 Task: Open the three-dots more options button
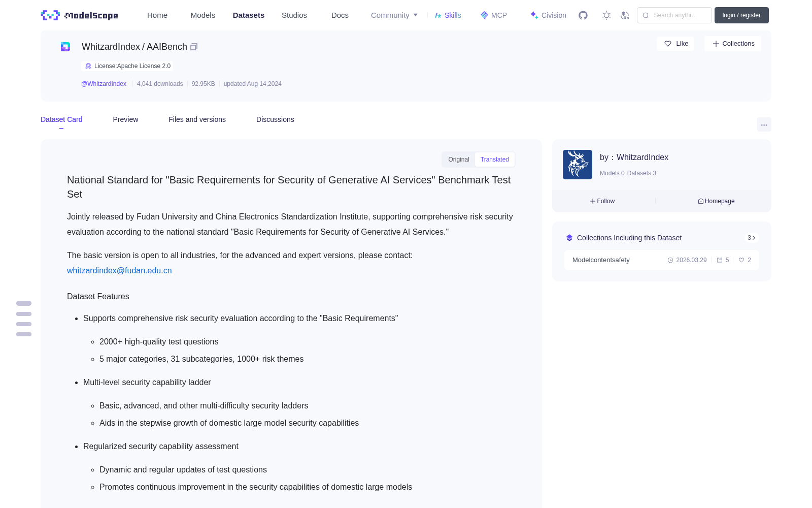[764, 124]
